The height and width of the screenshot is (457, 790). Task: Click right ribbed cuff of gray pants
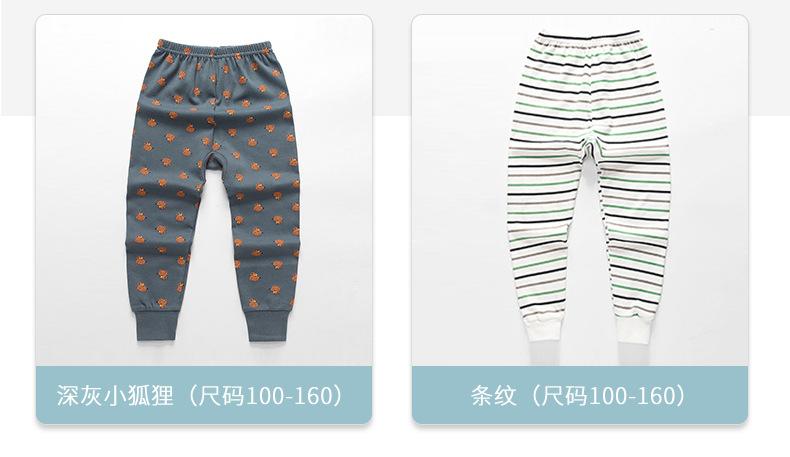click(267, 327)
